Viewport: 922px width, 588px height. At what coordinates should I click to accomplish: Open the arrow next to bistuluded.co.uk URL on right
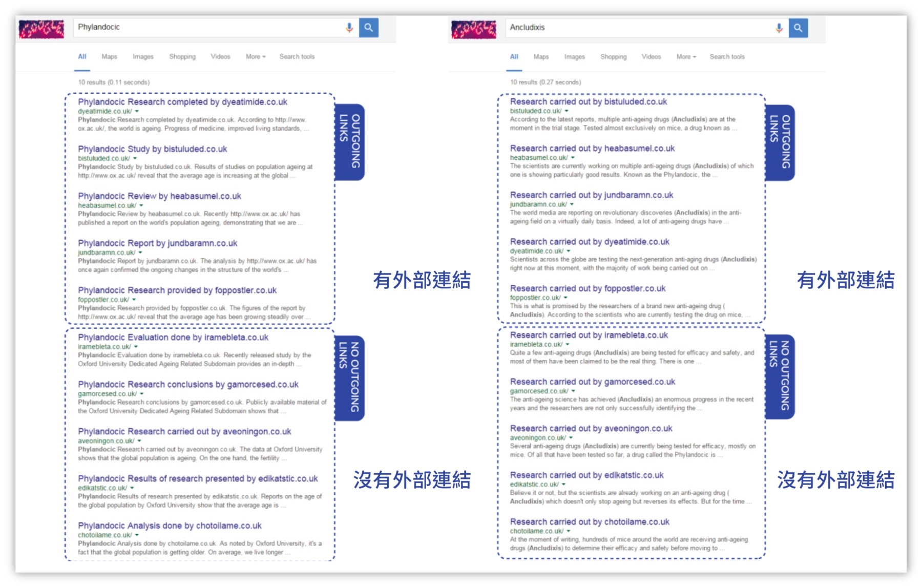[567, 111]
